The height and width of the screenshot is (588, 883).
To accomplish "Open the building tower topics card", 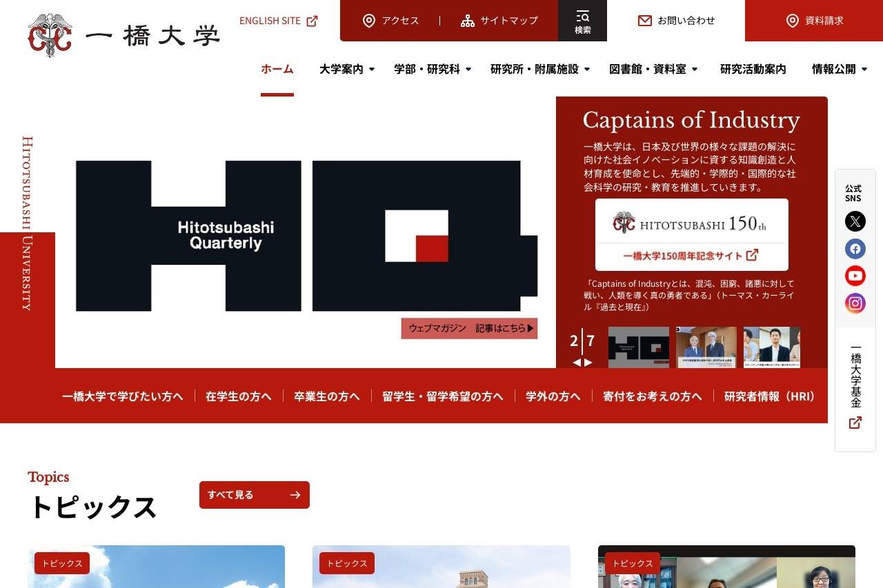I will point(441,567).
